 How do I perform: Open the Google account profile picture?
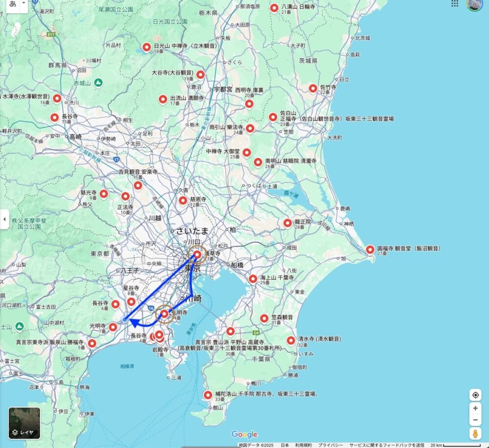point(474,4)
